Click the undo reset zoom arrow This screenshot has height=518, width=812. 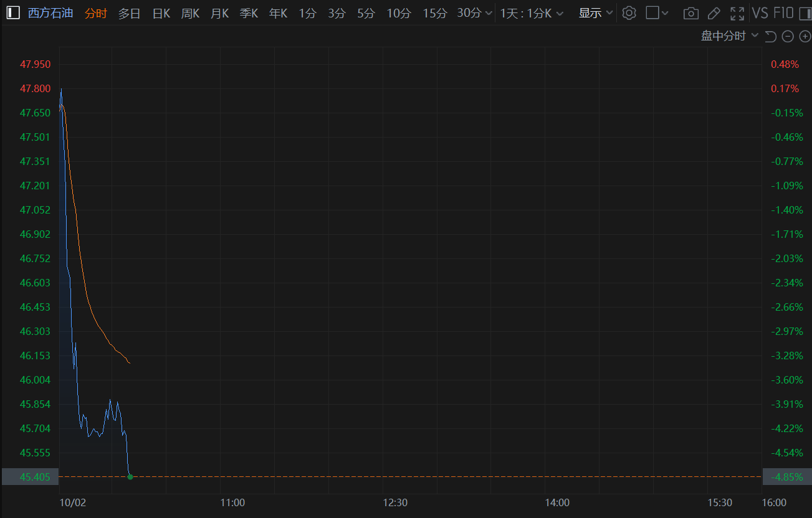770,37
